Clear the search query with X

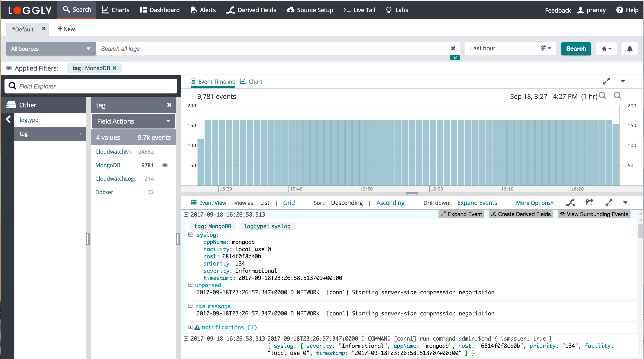[453, 49]
